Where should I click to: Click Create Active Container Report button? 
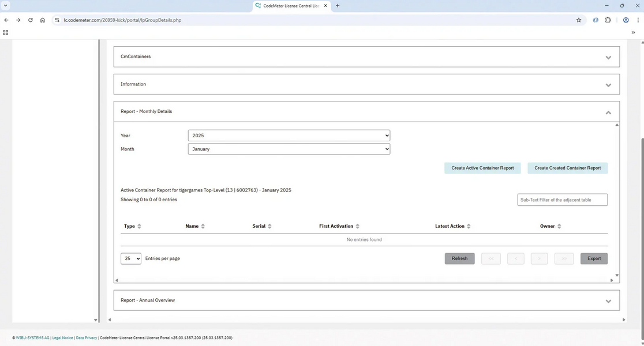point(482,168)
